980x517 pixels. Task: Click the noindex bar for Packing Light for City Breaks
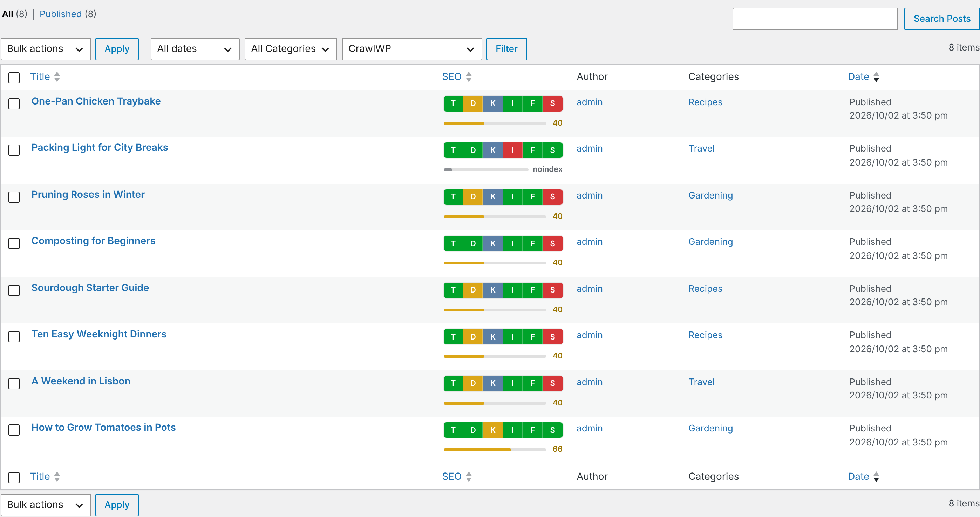click(x=485, y=170)
